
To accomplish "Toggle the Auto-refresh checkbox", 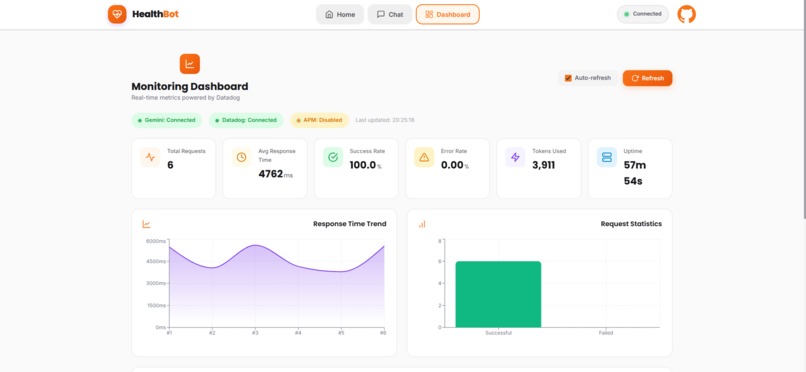I will pos(568,78).
